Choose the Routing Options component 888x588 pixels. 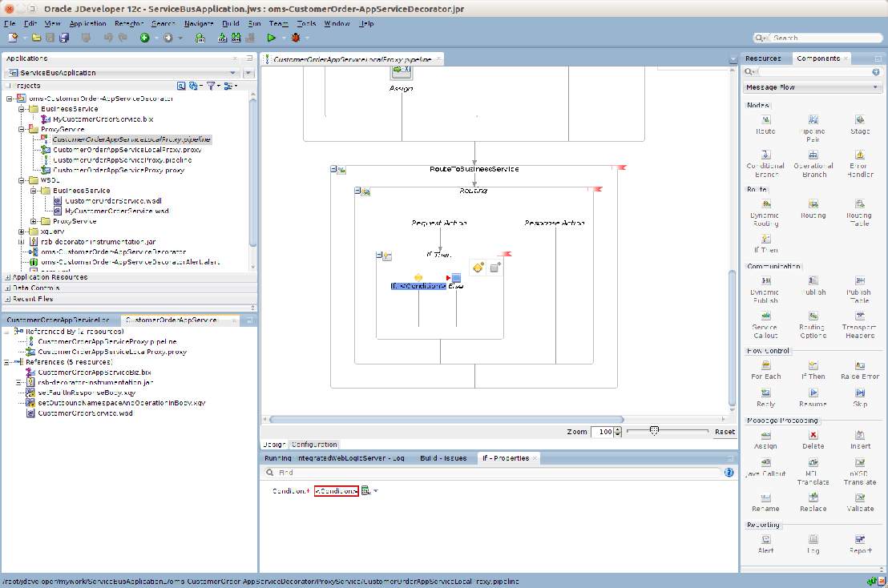[x=813, y=325]
